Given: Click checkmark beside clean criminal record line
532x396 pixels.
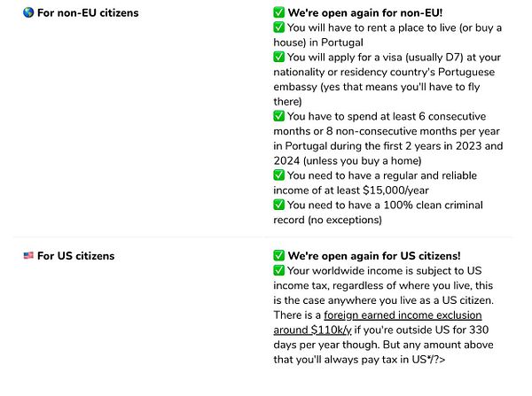Looking at the screenshot, I should pyautogui.click(x=278, y=205).
